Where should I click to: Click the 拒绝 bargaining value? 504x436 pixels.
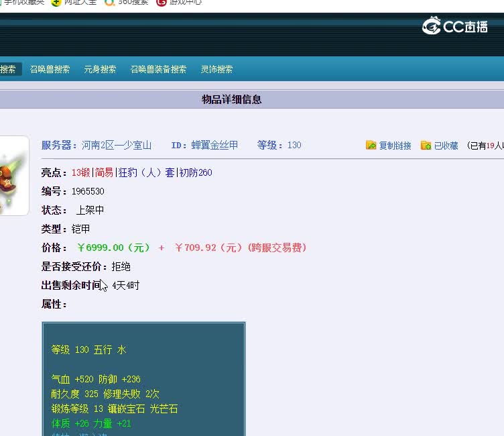tap(121, 267)
